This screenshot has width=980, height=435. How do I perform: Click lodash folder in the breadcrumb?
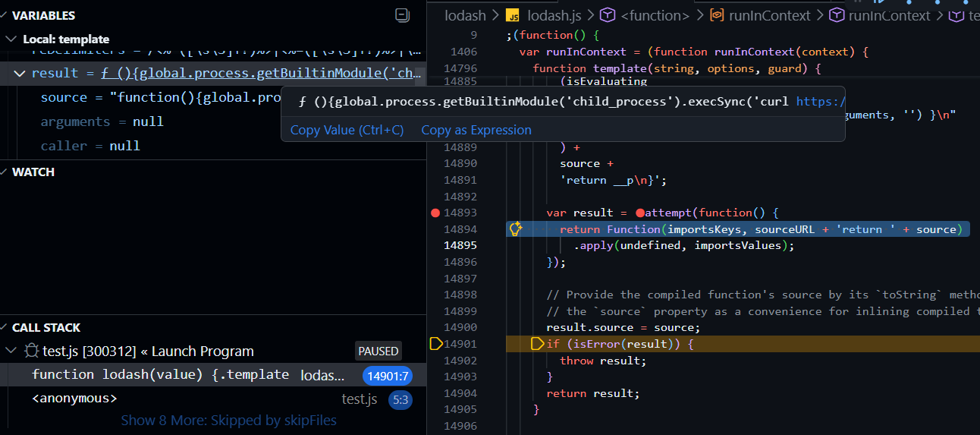(466, 15)
